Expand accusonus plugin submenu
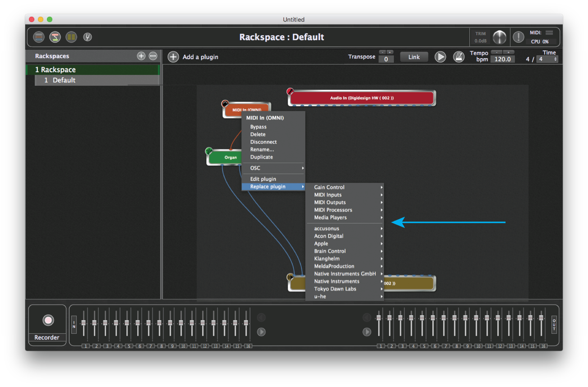Viewport: 588px width, 387px height. (345, 229)
